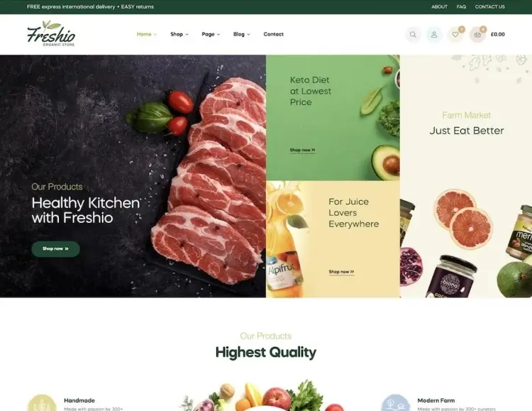Open the user account icon

pos(434,35)
